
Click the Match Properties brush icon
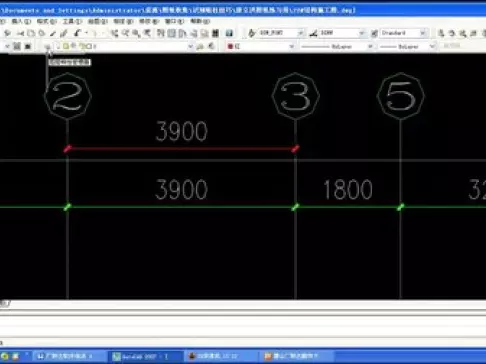pos(53,33)
